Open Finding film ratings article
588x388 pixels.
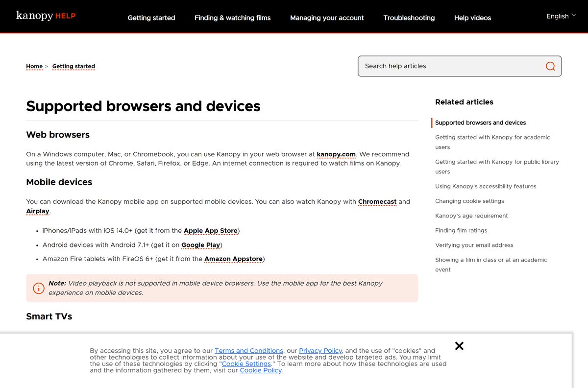(x=461, y=230)
